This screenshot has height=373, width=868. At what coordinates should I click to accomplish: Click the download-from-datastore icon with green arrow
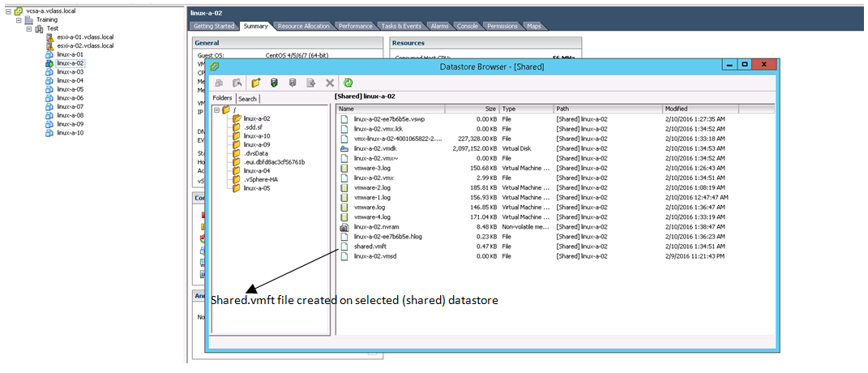(x=273, y=83)
